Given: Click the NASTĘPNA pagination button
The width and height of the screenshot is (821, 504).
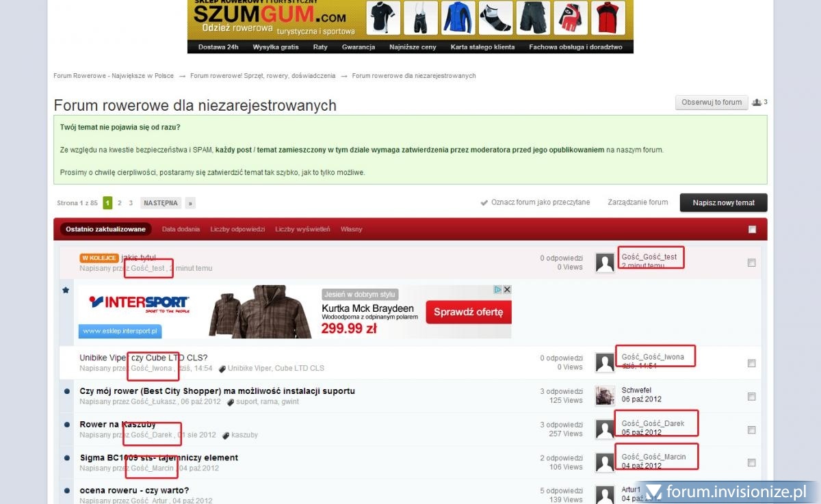Looking at the screenshot, I should coord(161,203).
